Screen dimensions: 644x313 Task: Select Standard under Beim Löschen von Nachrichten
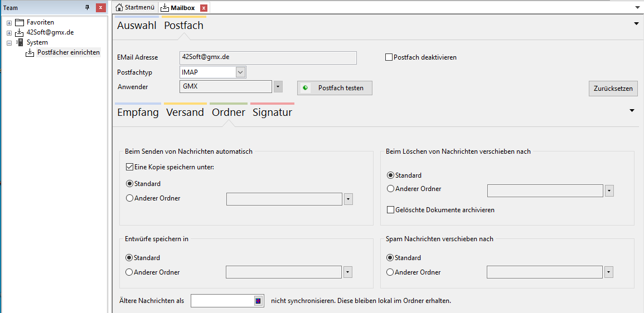391,175
